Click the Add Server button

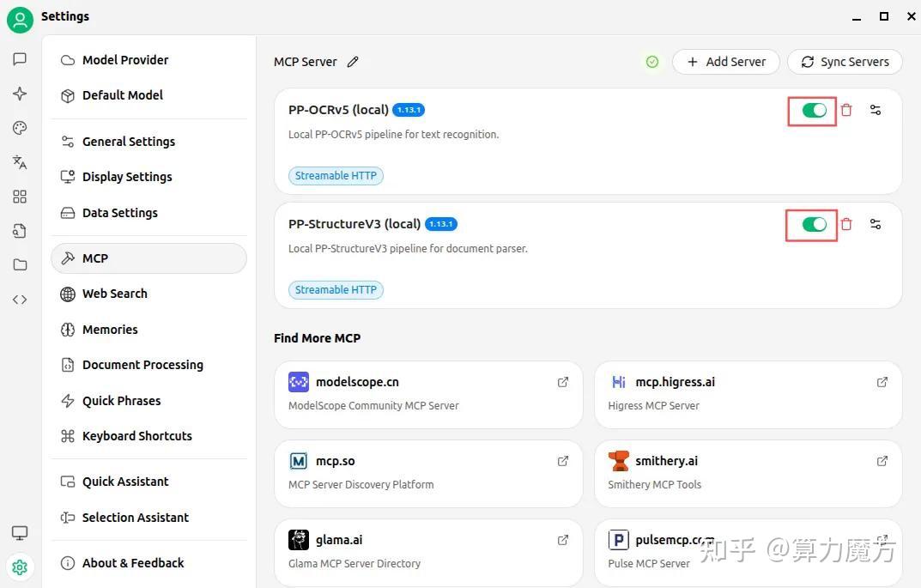[x=726, y=62]
